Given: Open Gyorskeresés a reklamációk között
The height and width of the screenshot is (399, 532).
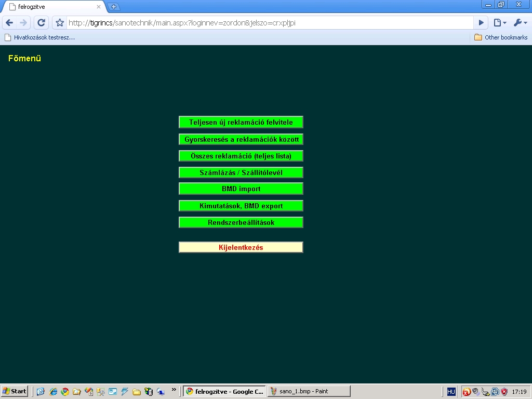Looking at the screenshot, I should point(241,139).
